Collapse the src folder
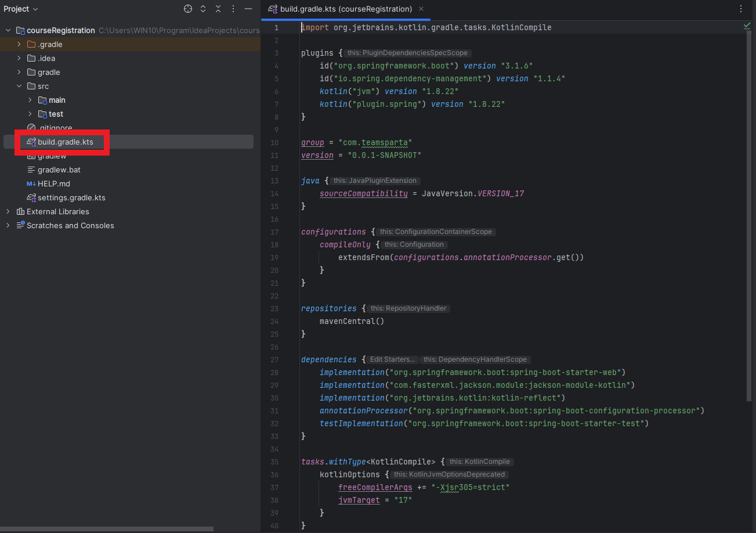This screenshot has height=533, width=756. coord(19,86)
